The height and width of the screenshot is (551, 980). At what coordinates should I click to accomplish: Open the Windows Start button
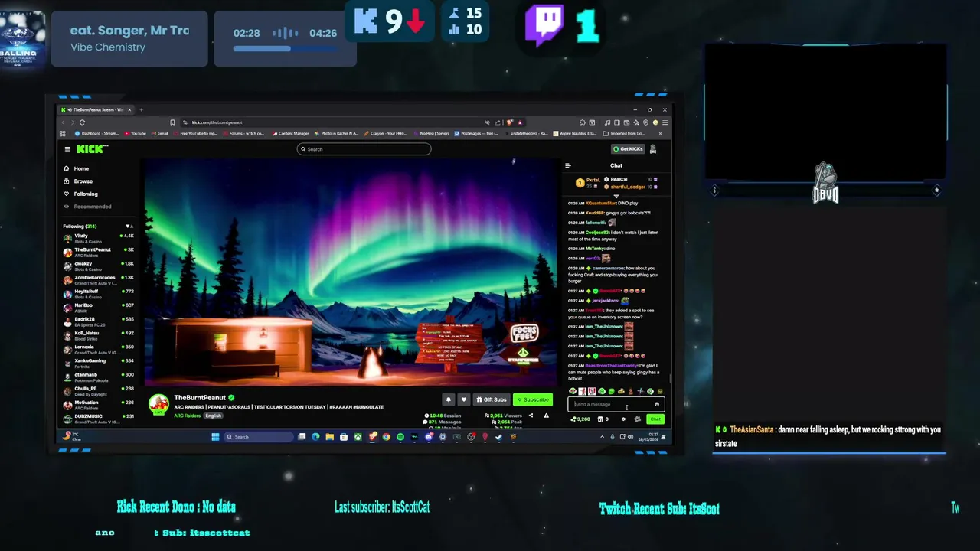tap(215, 437)
